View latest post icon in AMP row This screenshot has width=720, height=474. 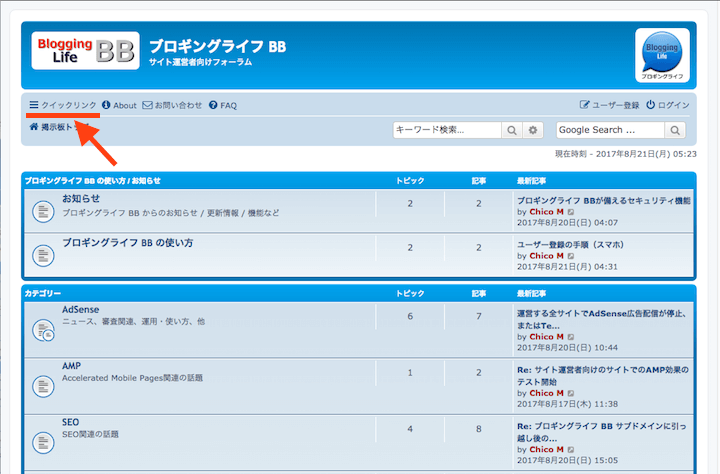(571, 394)
